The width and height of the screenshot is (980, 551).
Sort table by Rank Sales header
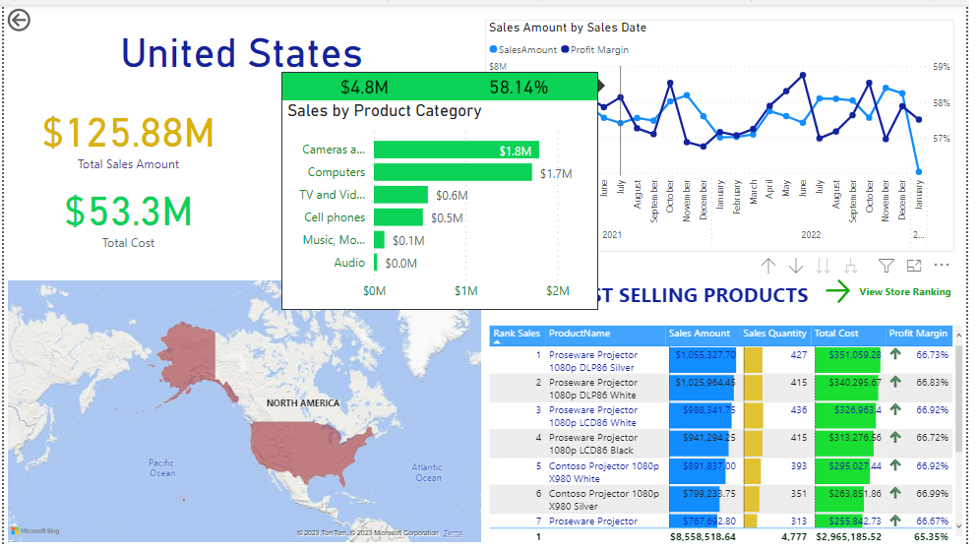point(517,334)
